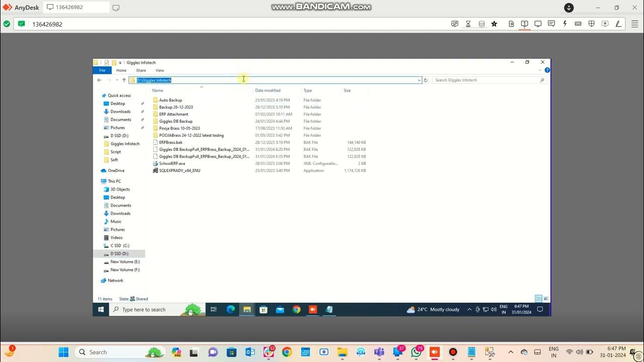Open File tab in Explorer
This screenshot has width=644, height=362.
tap(102, 70)
